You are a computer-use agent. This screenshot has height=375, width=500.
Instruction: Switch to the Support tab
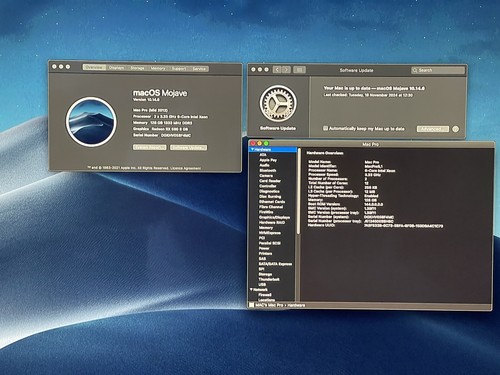coord(179,69)
